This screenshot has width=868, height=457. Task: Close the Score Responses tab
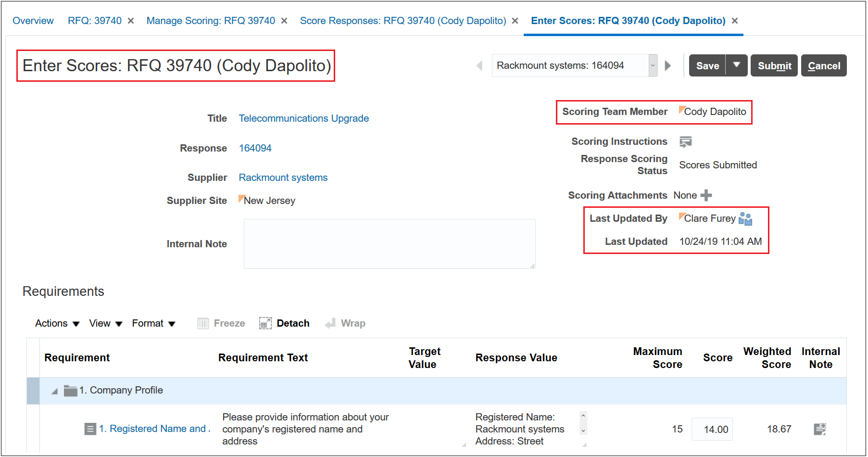point(515,21)
